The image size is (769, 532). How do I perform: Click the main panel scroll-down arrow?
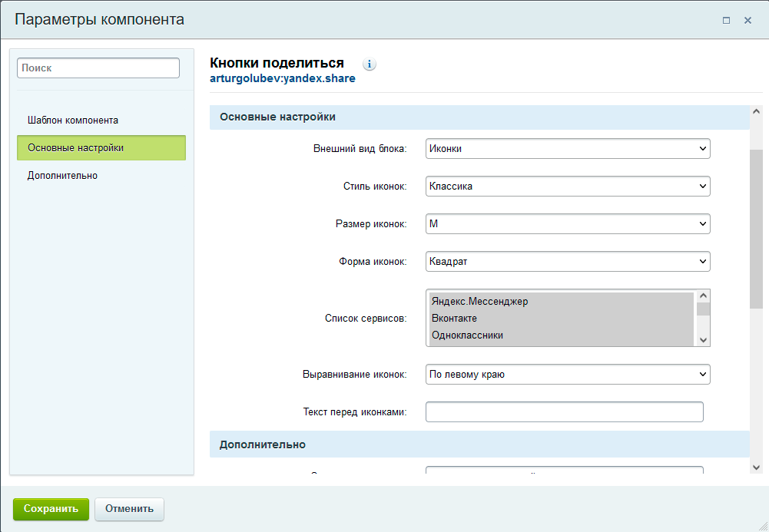(x=756, y=467)
